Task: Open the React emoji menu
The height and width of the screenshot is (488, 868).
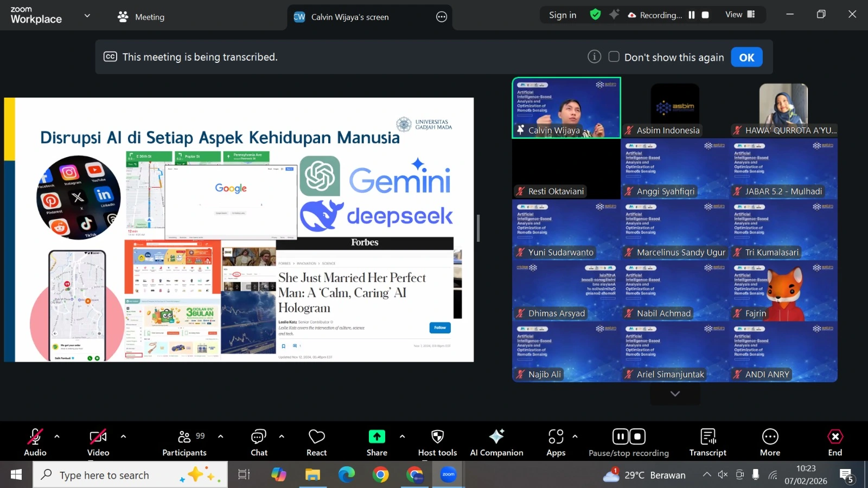Action: tap(316, 442)
